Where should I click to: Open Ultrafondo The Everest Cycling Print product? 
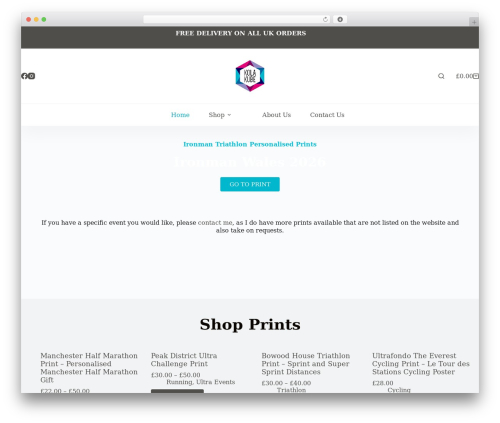[421, 364]
